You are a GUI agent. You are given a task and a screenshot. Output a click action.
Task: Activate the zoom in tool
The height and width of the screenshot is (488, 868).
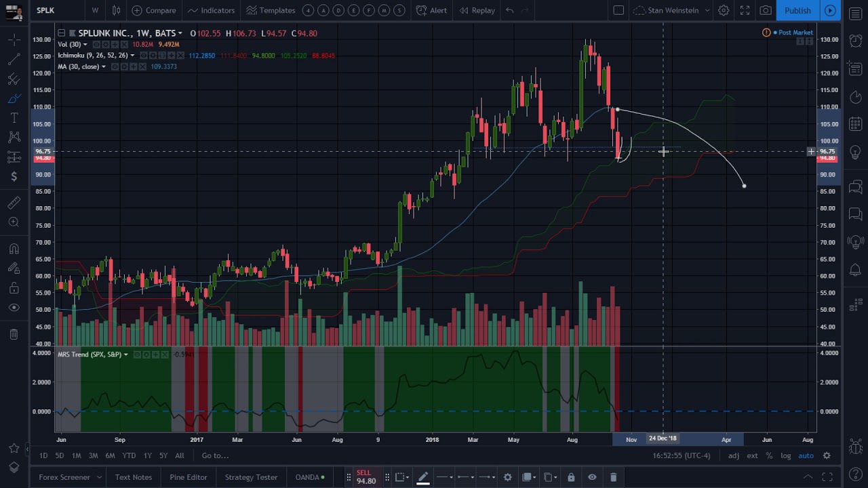(14, 222)
